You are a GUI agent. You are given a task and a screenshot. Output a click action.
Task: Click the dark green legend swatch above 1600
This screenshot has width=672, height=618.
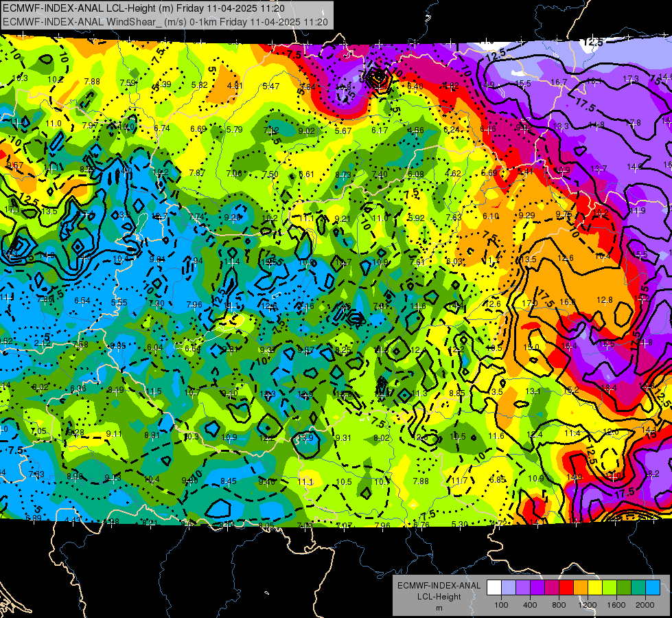623,588
